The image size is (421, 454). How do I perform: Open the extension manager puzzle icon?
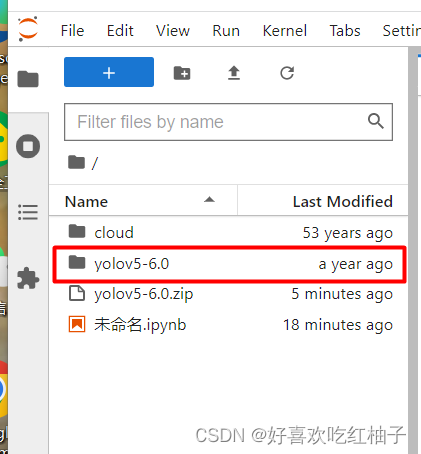[28, 278]
